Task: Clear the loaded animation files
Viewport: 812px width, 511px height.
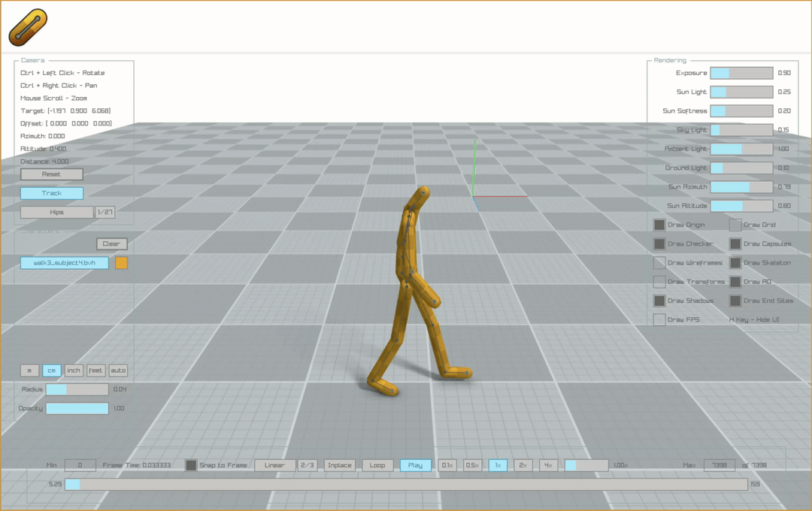Action: coord(112,243)
